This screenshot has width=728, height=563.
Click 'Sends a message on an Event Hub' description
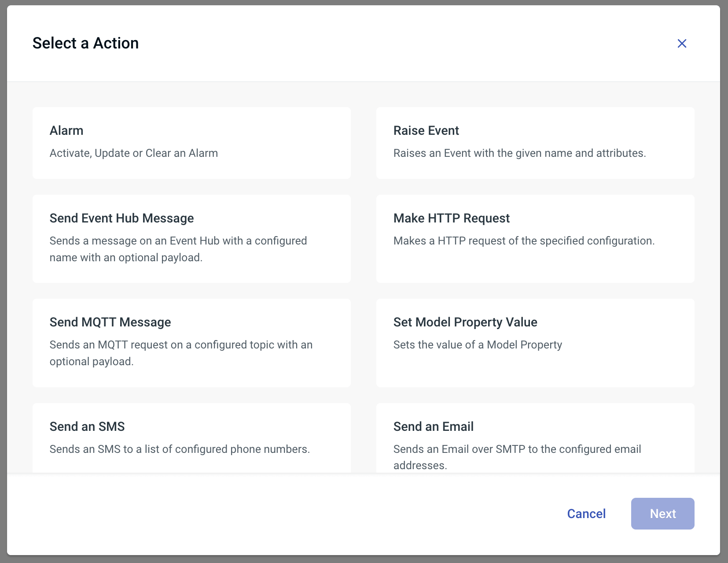(x=178, y=249)
